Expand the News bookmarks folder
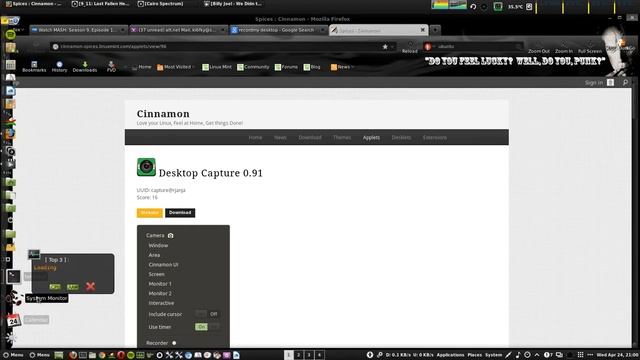640x360 pixels. pyautogui.click(x=342, y=67)
